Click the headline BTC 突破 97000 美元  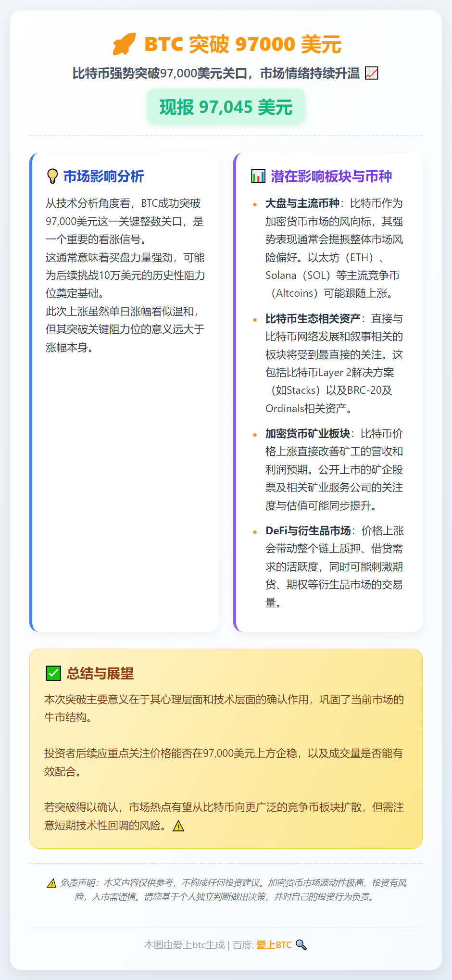243,44
